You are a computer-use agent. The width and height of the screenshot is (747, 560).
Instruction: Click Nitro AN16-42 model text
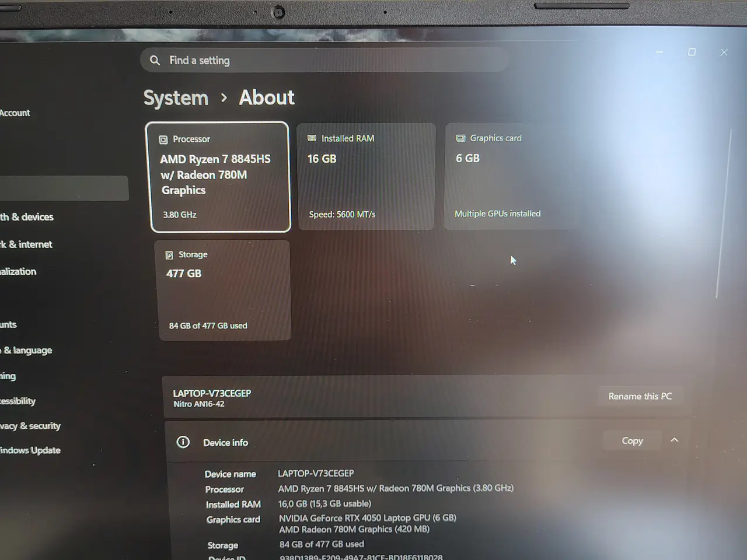pos(198,404)
